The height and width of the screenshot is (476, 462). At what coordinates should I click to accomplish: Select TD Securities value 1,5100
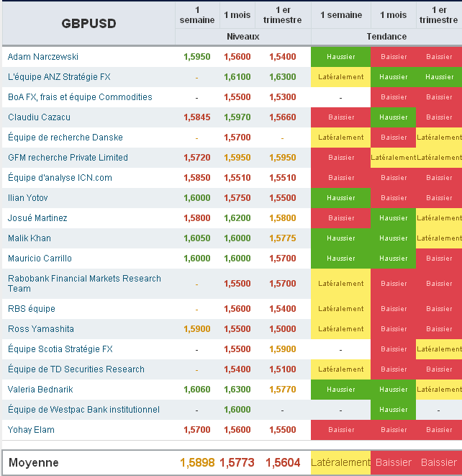tap(282, 369)
